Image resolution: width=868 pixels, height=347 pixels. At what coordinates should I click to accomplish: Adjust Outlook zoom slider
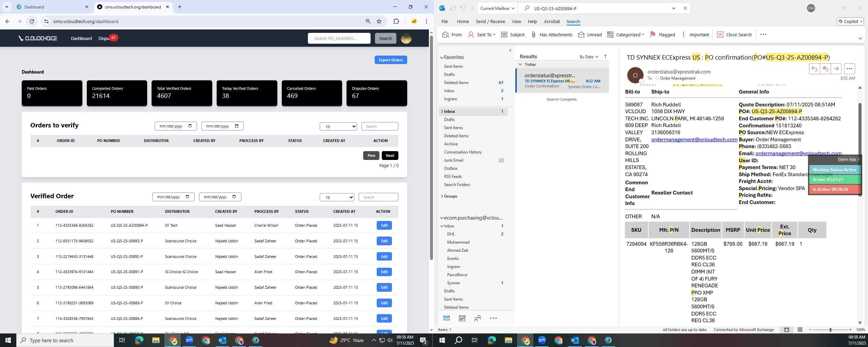point(830,330)
